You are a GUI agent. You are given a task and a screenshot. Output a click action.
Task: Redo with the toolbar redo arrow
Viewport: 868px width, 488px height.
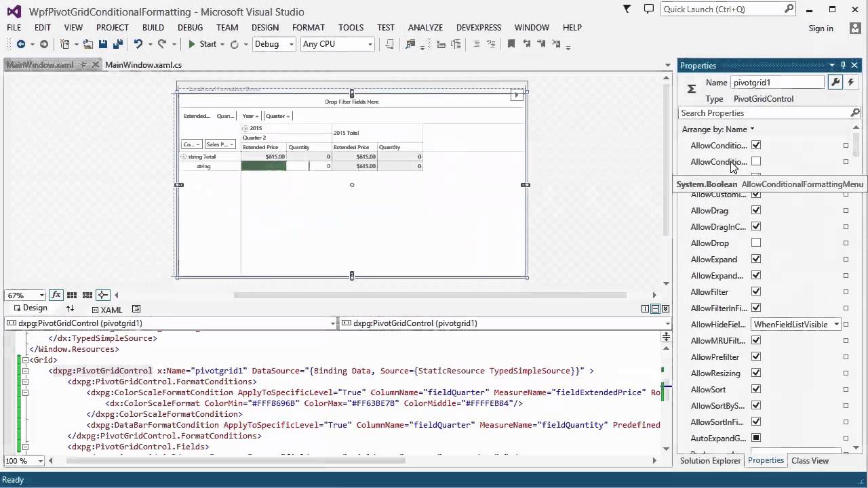point(161,44)
